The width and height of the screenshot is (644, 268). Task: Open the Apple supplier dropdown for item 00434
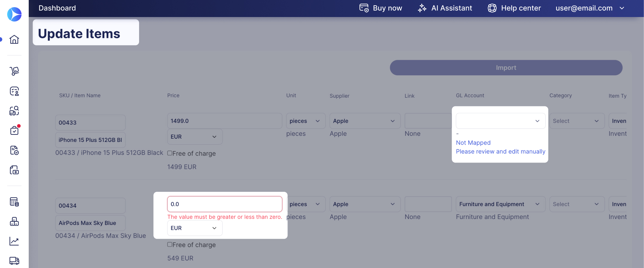pos(365,204)
